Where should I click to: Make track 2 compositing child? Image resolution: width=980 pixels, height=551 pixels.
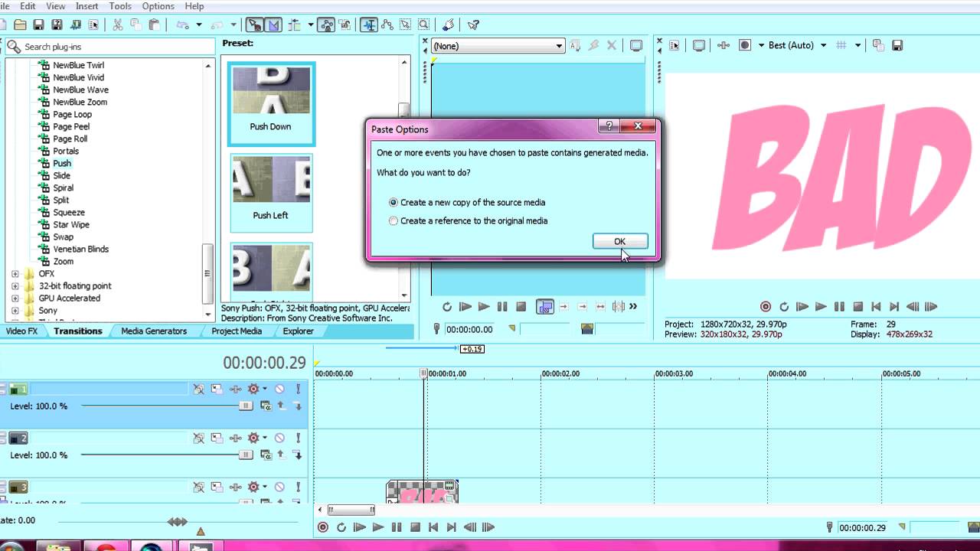point(298,455)
